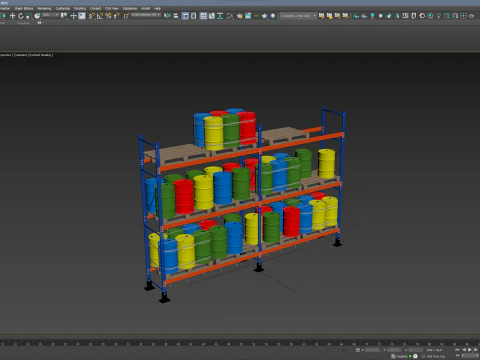Open the Use Pivot Point Center flyout
This screenshot has height=360, width=480.
click(64, 16)
